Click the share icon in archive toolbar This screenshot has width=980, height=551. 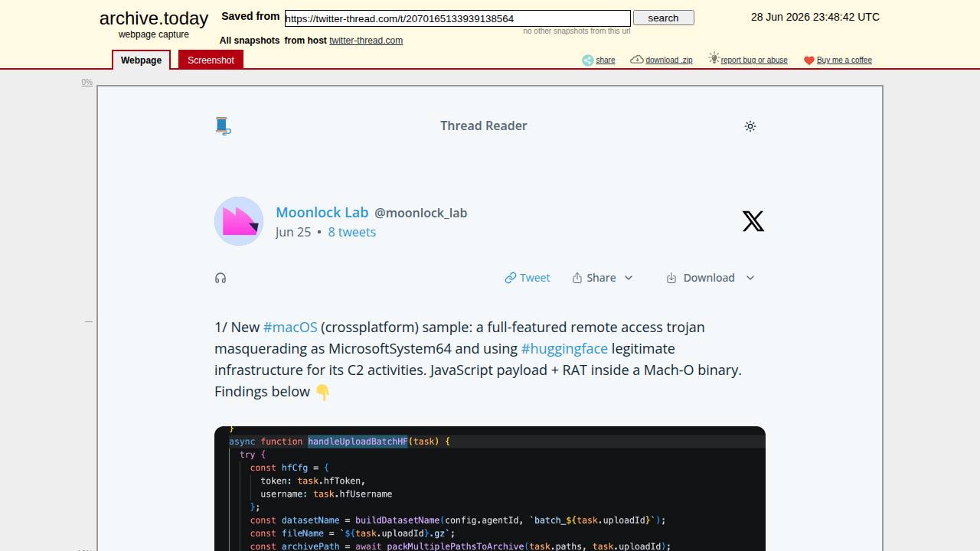click(x=588, y=60)
